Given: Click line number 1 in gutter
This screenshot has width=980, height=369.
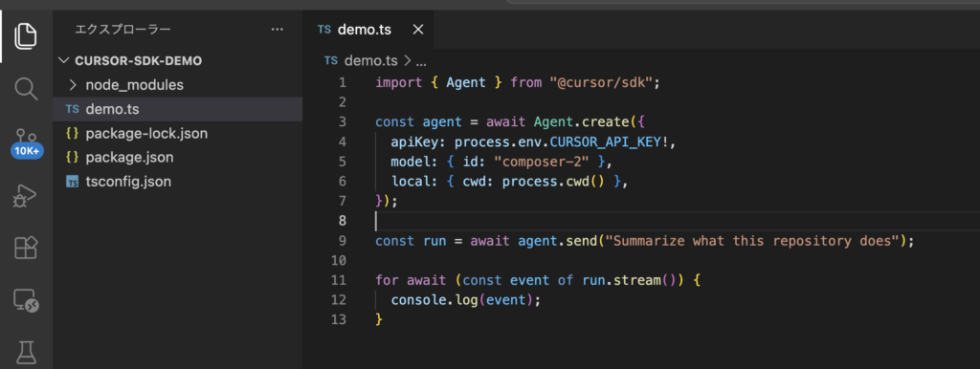Looking at the screenshot, I should tap(342, 82).
